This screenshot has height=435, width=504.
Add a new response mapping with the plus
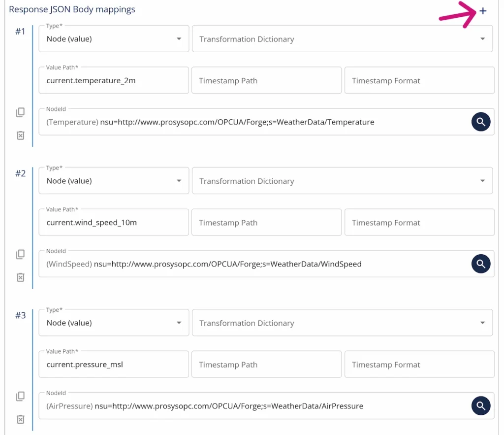(x=483, y=10)
